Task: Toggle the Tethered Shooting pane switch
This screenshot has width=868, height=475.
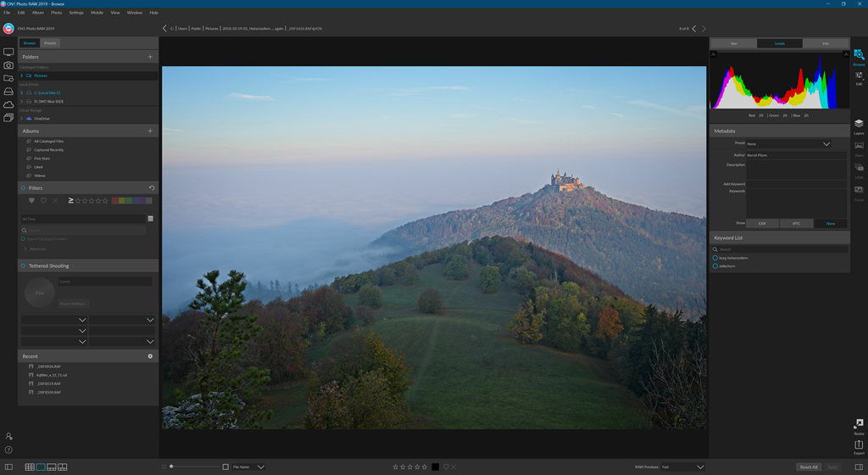Action: [x=23, y=265]
